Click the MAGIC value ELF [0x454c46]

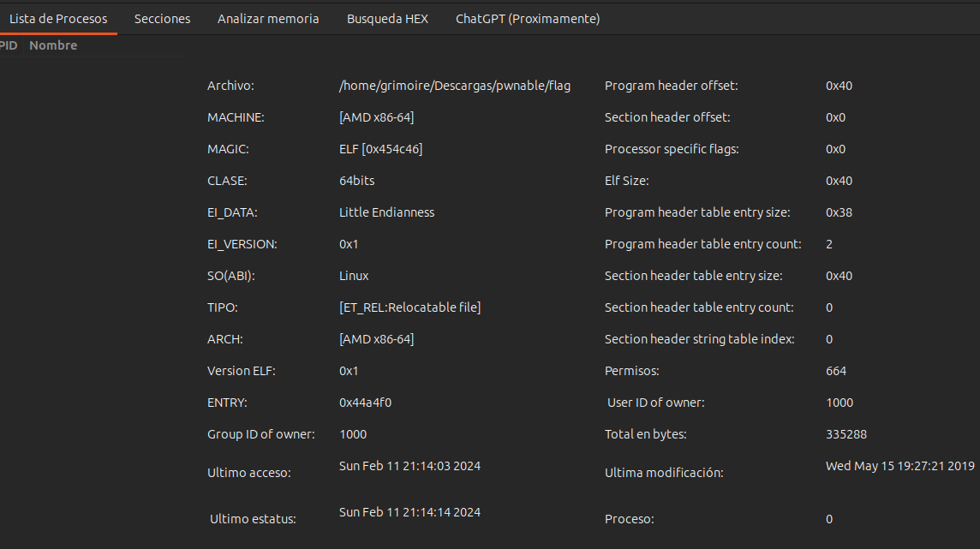pyautogui.click(x=380, y=149)
